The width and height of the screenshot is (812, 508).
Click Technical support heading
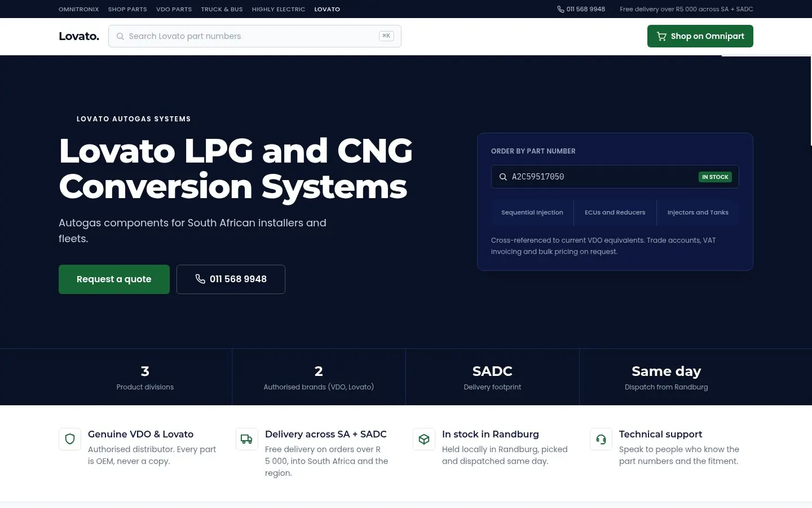pos(660,434)
